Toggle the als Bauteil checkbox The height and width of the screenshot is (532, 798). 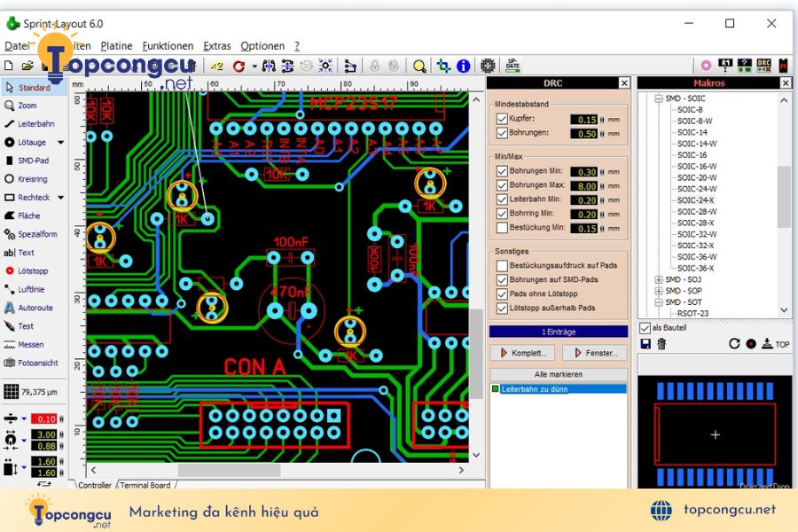[x=645, y=328]
